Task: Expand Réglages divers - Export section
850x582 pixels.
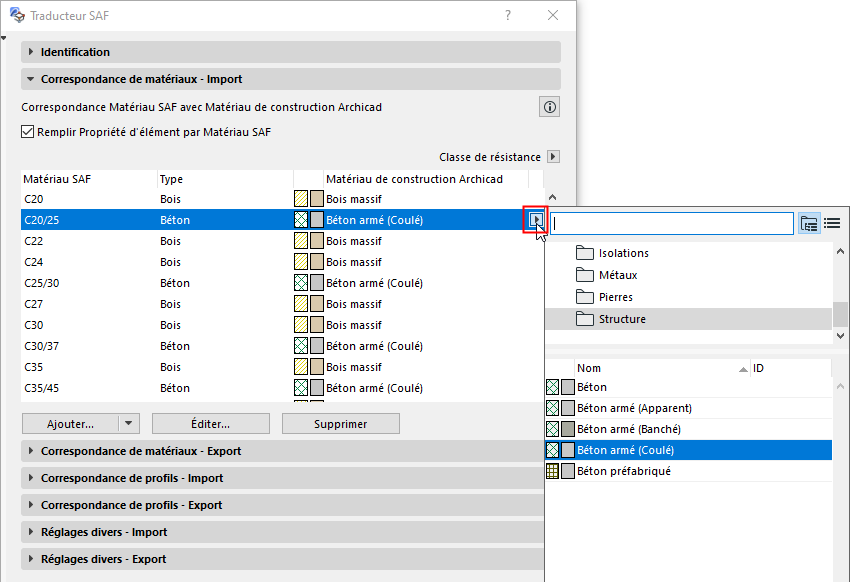Action: pos(282,559)
